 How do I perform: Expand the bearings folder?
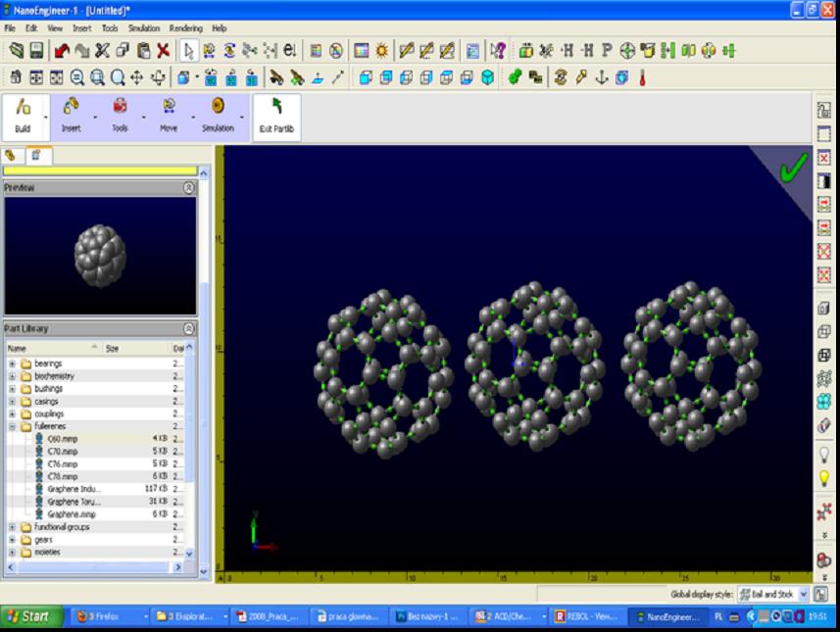click(12, 364)
